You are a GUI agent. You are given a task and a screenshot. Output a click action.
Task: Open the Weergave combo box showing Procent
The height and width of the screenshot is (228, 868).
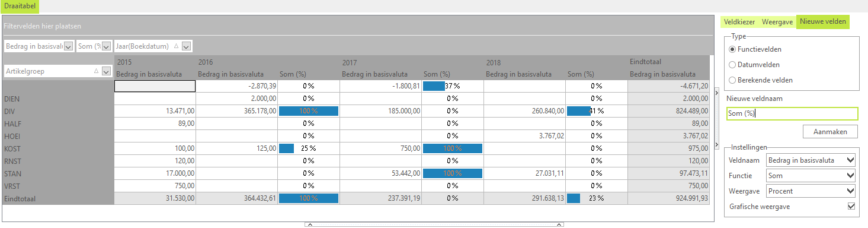click(x=811, y=191)
